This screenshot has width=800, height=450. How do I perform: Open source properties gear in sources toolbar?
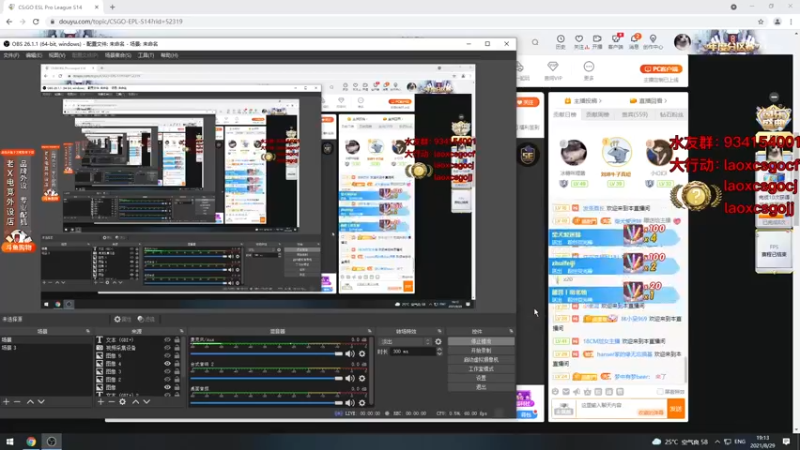(122, 402)
